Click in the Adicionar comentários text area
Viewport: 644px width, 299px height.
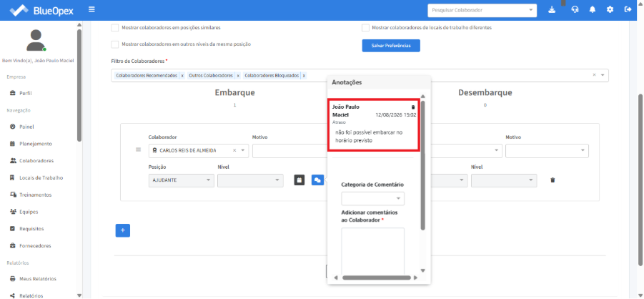[x=372, y=251]
